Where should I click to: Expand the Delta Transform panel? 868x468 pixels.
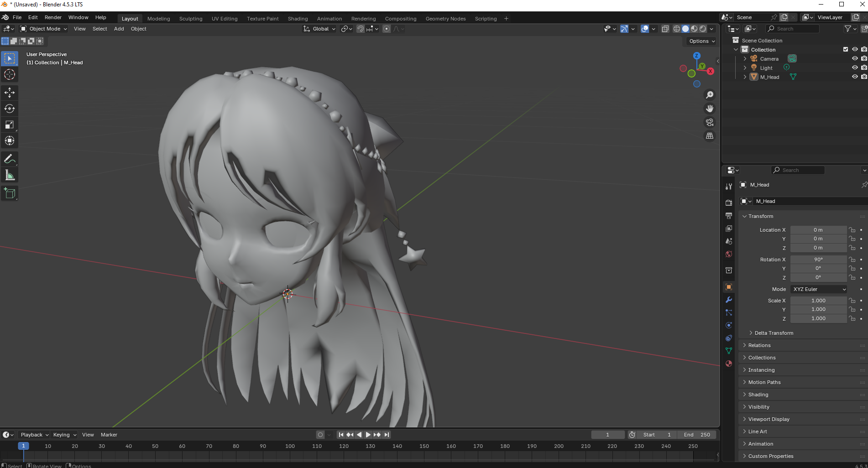tap(774, 333)
